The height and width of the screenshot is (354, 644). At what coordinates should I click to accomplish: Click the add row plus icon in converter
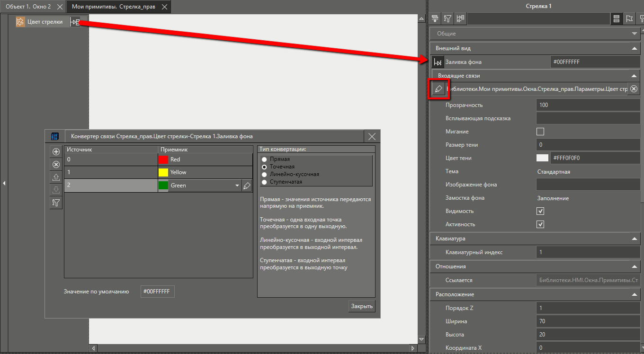[x=56, y=152]
